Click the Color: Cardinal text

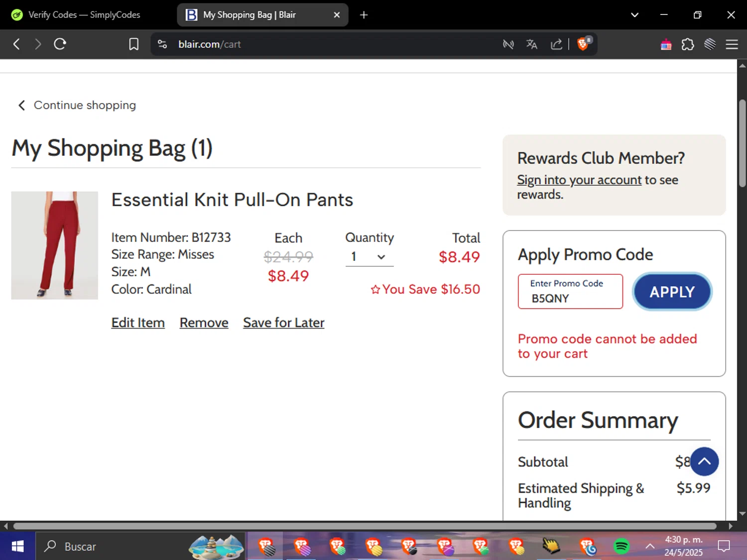pyautogui.click(x=151, y=289)
